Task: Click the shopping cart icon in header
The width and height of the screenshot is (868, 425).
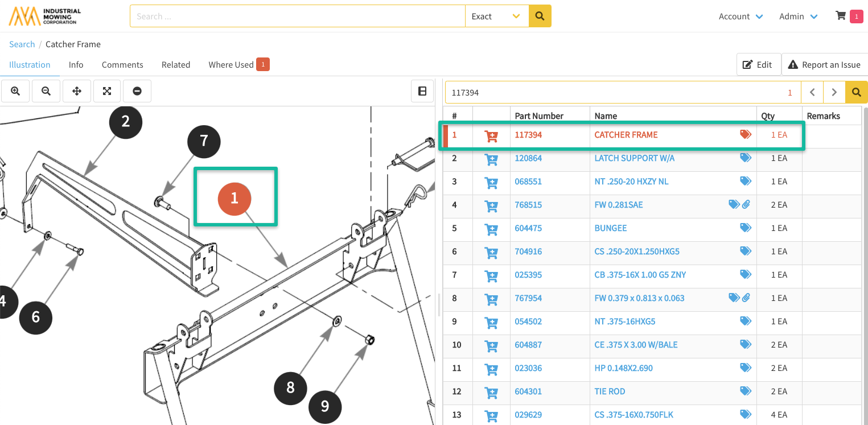Action: [x=840, y=16]
